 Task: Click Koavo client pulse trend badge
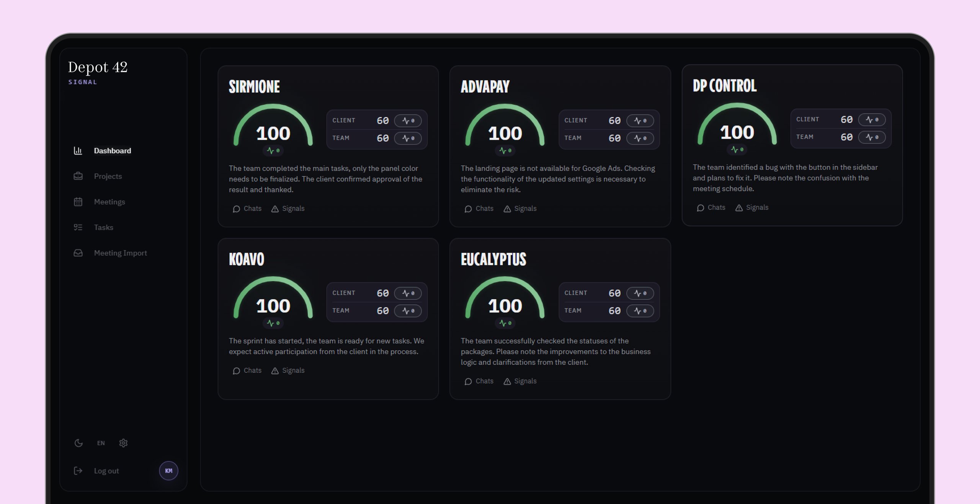point(408,294)
